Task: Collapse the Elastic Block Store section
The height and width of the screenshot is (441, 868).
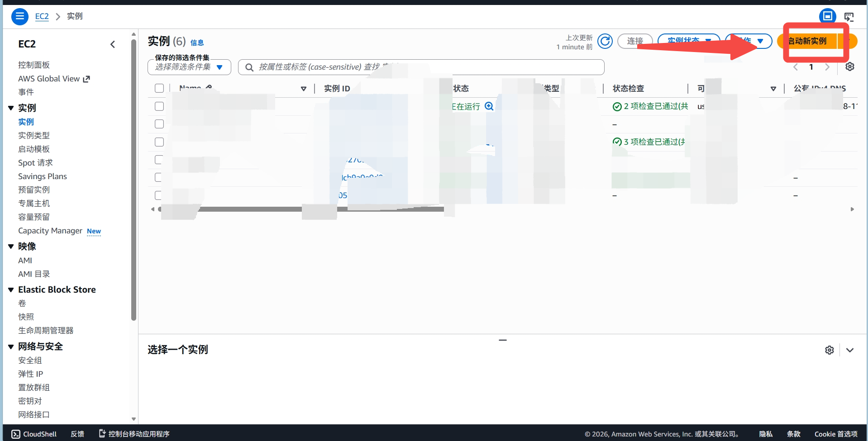Action: [x=11, y=290]
